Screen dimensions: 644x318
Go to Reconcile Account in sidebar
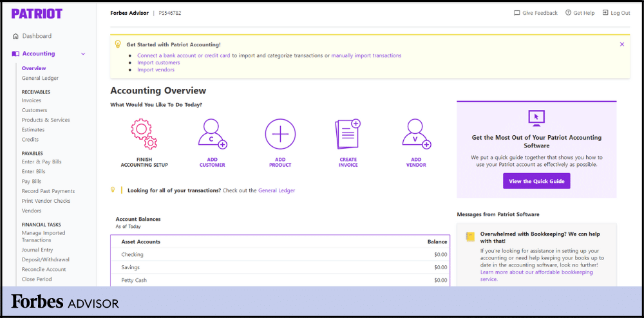click(44, 269)
